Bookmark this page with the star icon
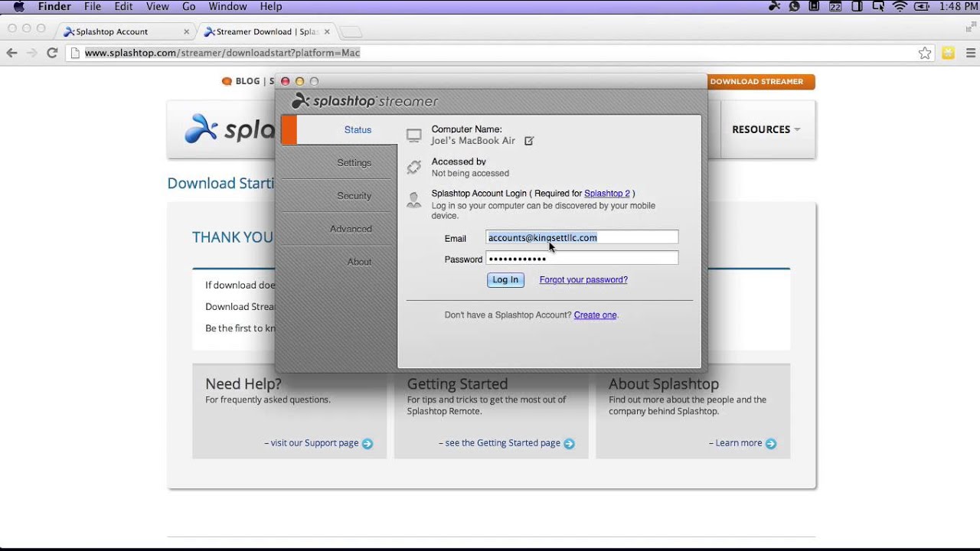The image size is (980, 551). click(x=925, y=53)
